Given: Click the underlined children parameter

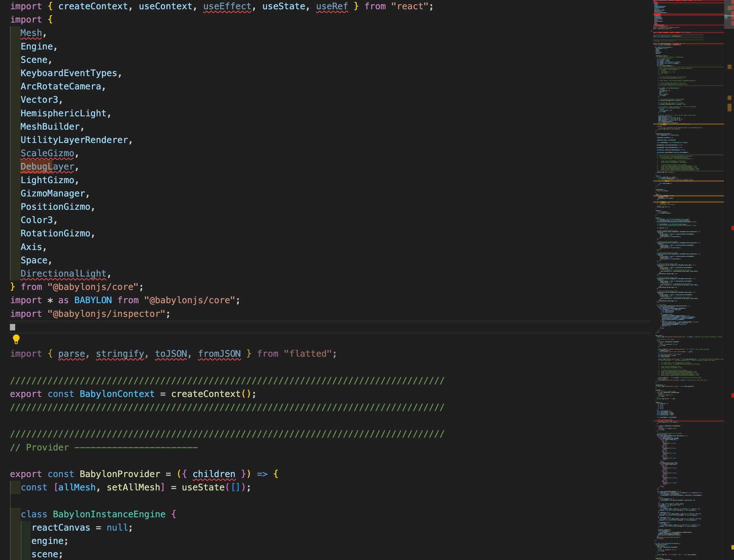Looking at the screenshot, I should pyautogui.click(x=214, y=474).
